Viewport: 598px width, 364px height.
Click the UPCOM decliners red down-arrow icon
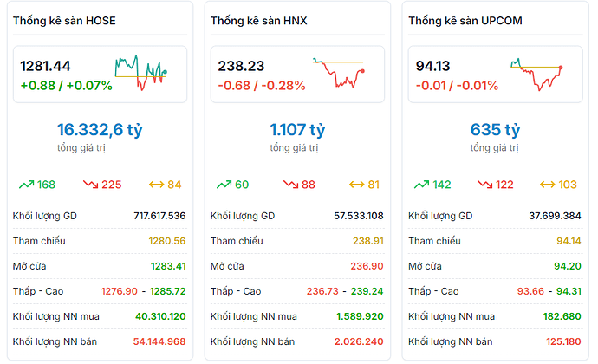tap(486, 185)
